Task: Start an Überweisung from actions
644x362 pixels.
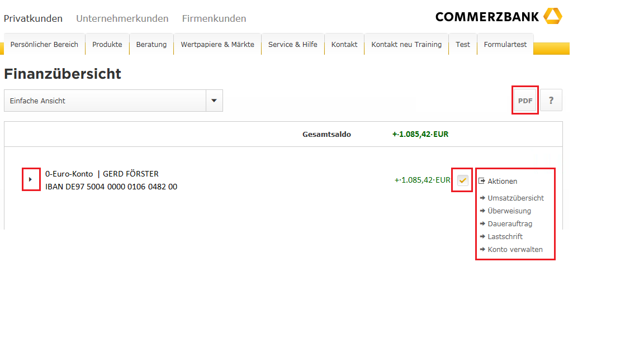Action: click(509, 211)
